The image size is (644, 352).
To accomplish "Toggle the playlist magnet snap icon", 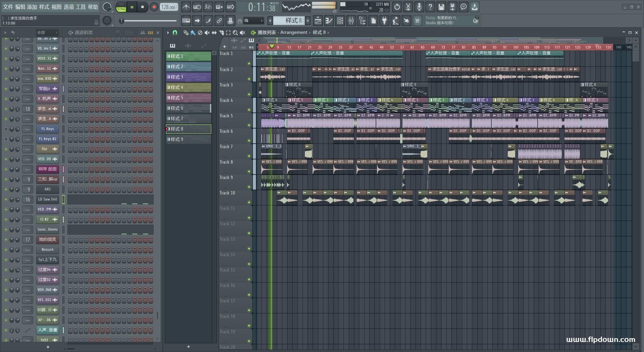I will point(175,33).
